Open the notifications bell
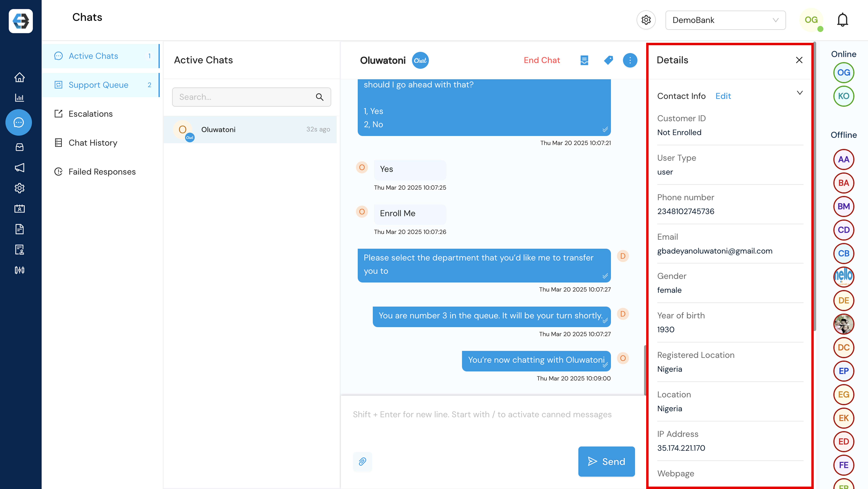Image resolution: width=868 pixels, height=489 pixels. (842, 20)
